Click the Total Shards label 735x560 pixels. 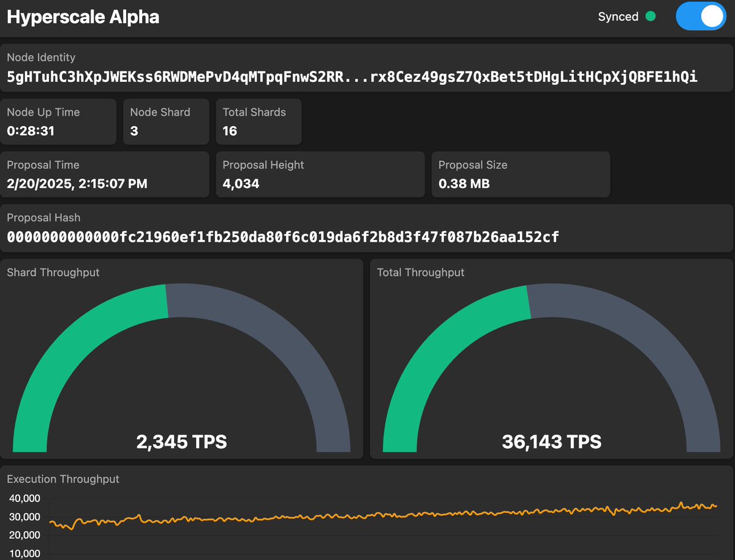(254, 112)
